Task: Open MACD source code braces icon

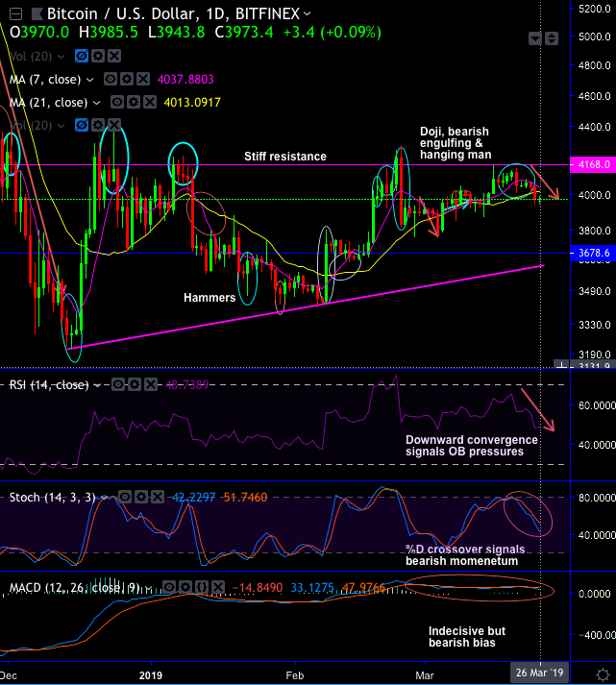Action: (x=202, y=587)
